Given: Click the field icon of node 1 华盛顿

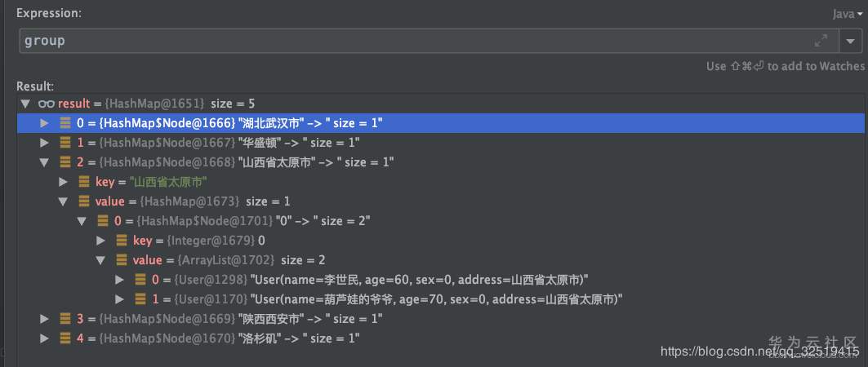Looking at the screenshot, I should click(x=64, y=143).
